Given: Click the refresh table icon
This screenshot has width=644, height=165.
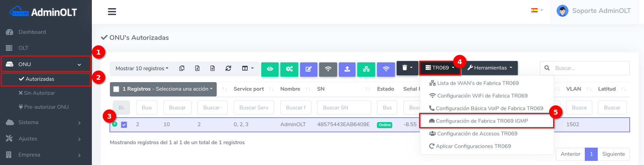Looking at the screenshot, I should [x=228, y=69].
